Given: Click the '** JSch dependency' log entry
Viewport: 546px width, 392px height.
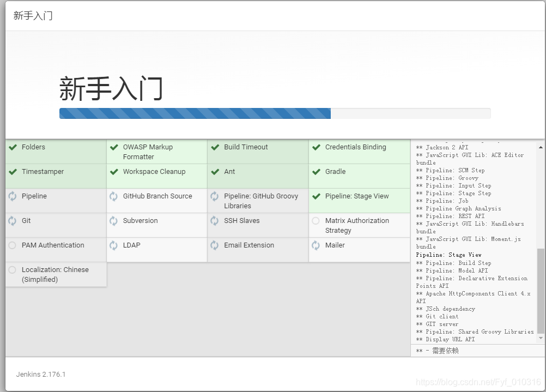Looking at the screenshot, I should click(445, 309).
